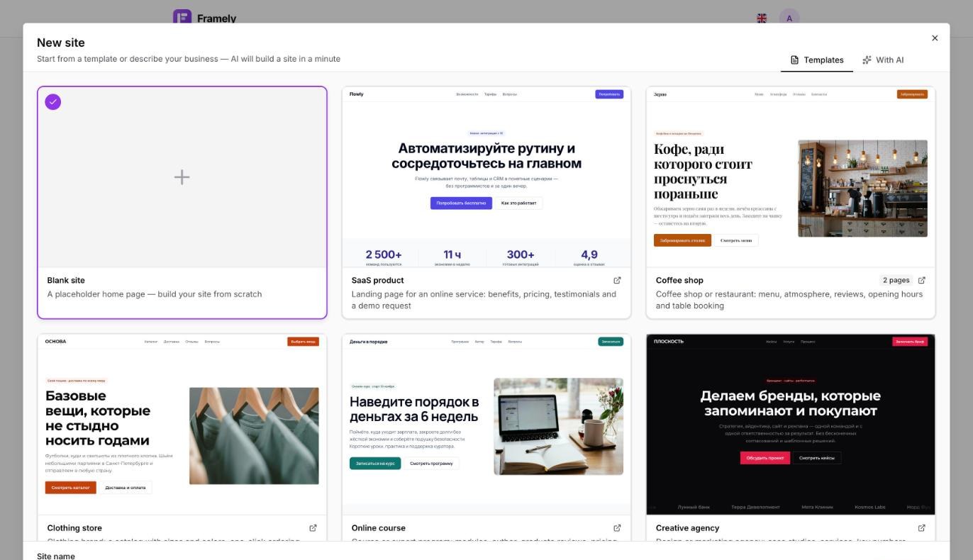Screen dimensions: 973x560
Task: Click the plus icon in Blank site card
Action: (182, 177)
